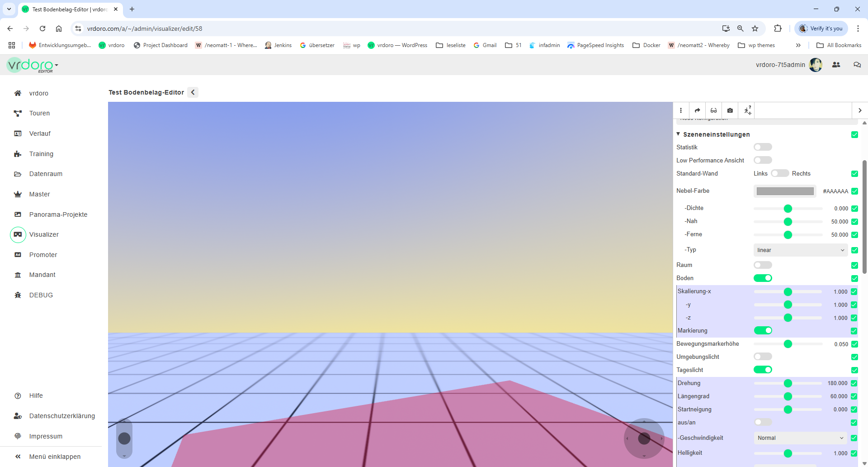Click Menü einklappen to collapse sidebar
Image resolution: width=868 pixels, height=467 pixels.
55,457
